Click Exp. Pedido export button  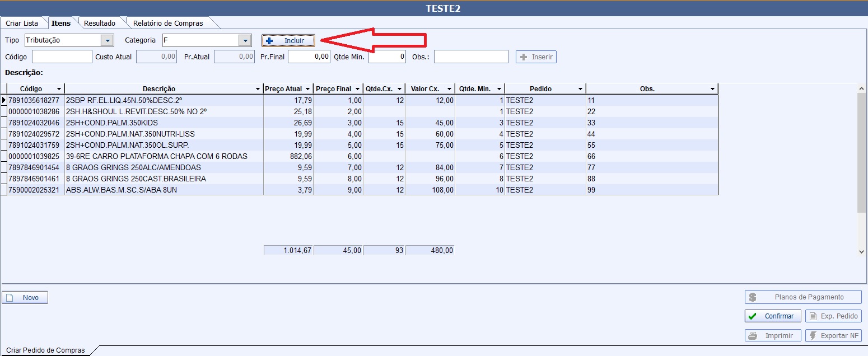(x=833, y=316)
